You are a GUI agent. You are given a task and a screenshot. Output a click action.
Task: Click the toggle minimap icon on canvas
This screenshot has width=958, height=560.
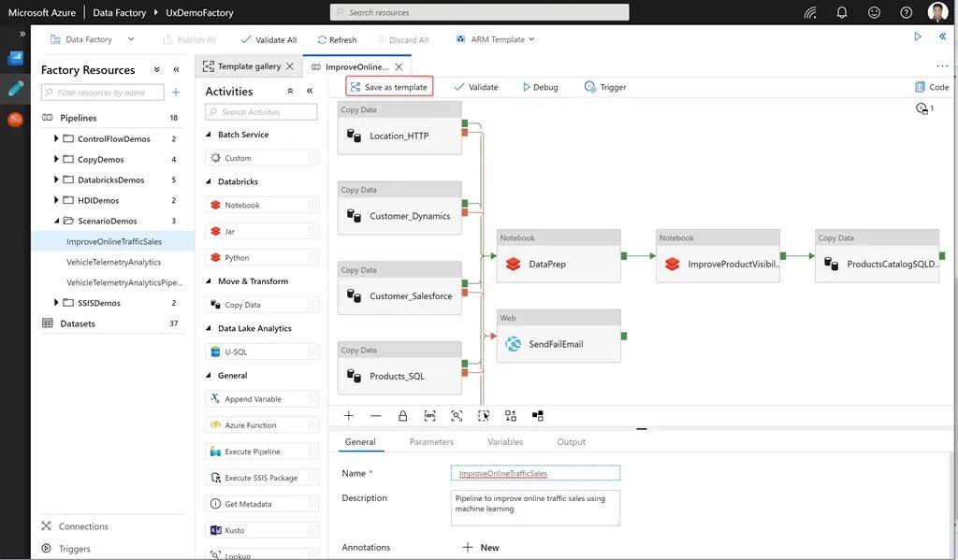(538, 416)
